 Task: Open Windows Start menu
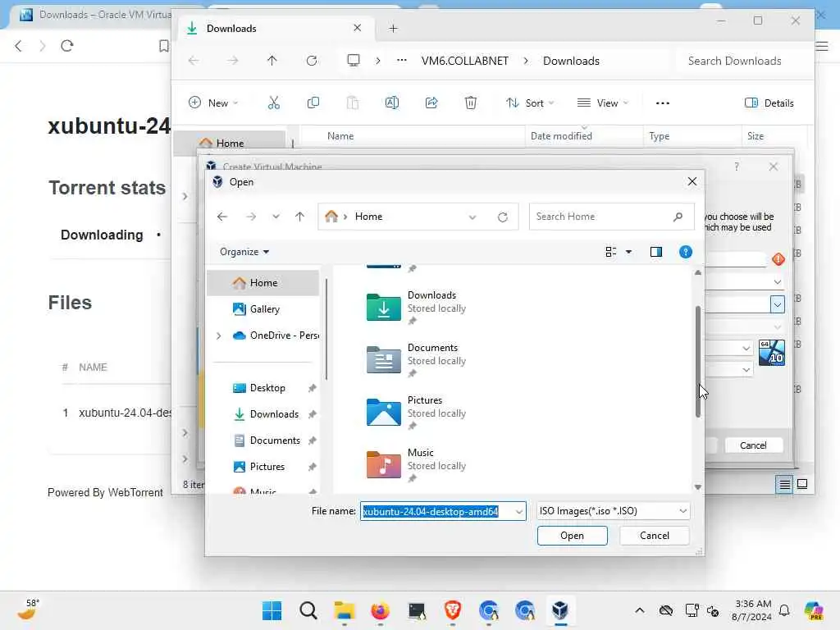[272, 610]
